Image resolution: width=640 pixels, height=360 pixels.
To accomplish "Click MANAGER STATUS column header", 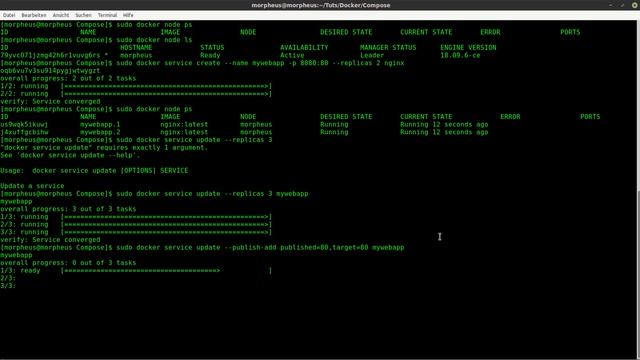I will click(x=388, y=47).
